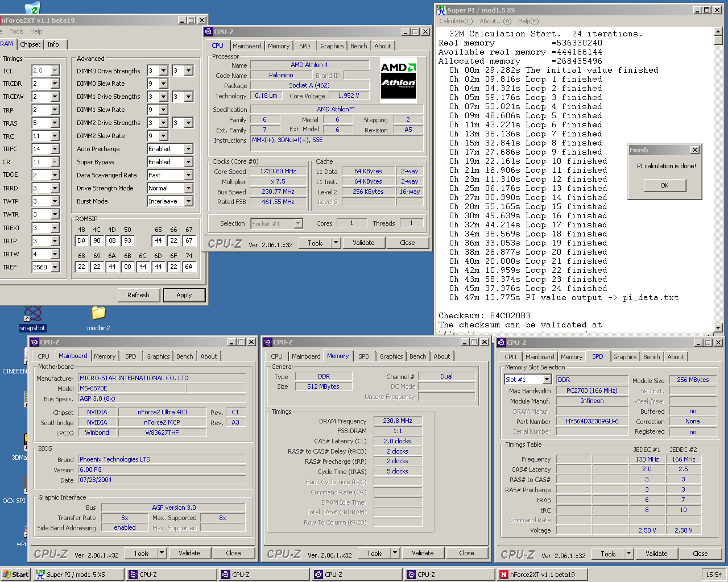Click ROMSIP field 74 with value 6A

click(189, 266)
